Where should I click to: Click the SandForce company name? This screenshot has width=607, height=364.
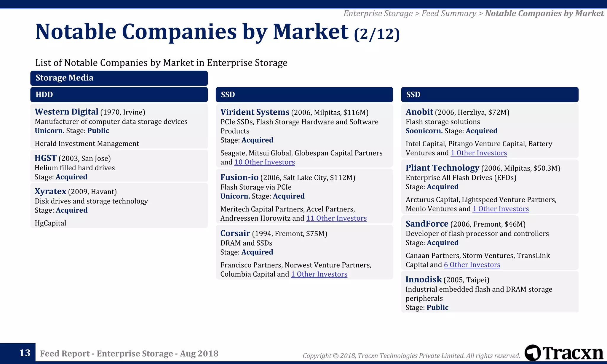tap(427, 224)
